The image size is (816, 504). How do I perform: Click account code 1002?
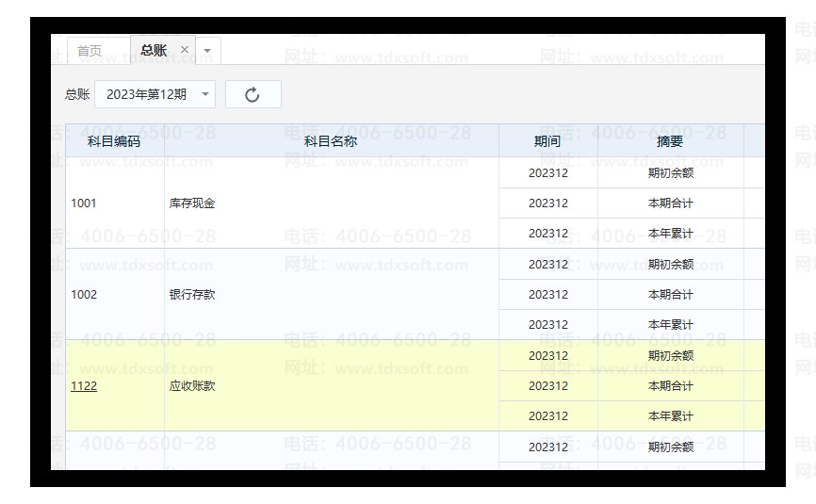click(84, 295)
